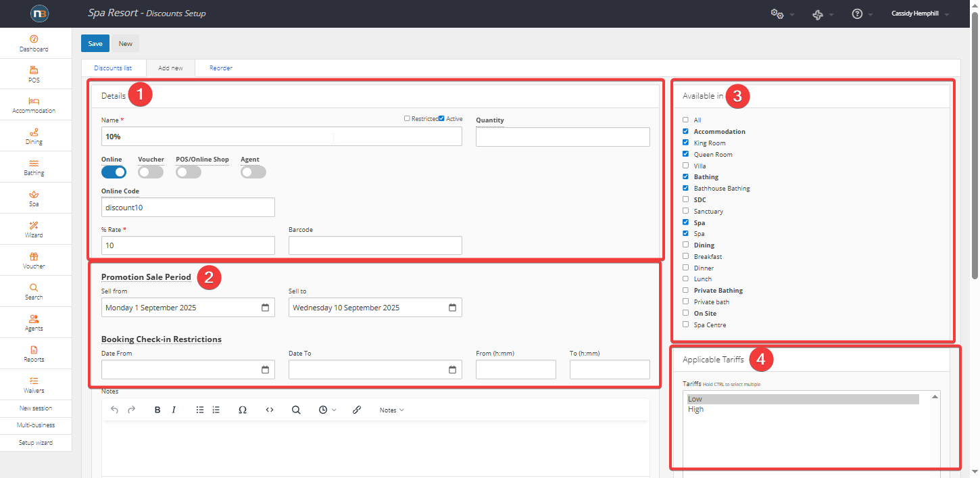The height and width of the screenshot is (478, 980).
Task: Turn on the Voucher toggle switch
Action: click(151, 172)
